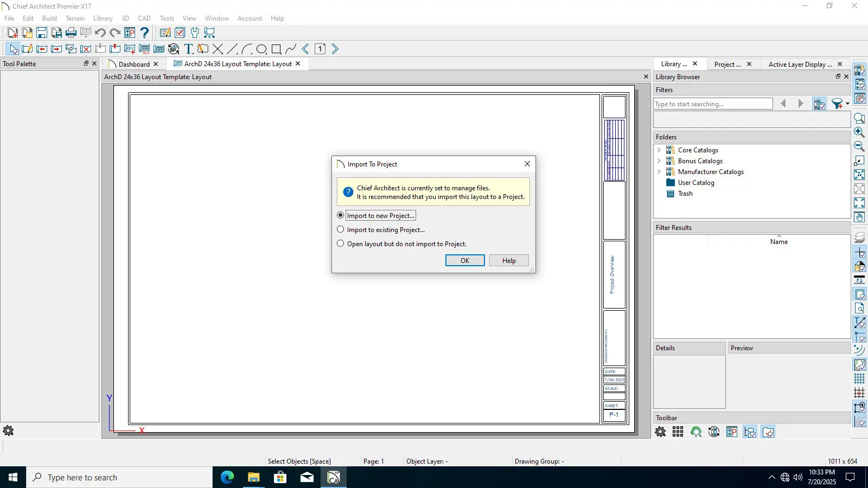The width and height of the screenshot is (868, 488).
Task: Select Trash in the folder tree
Action: coord(685,194)
